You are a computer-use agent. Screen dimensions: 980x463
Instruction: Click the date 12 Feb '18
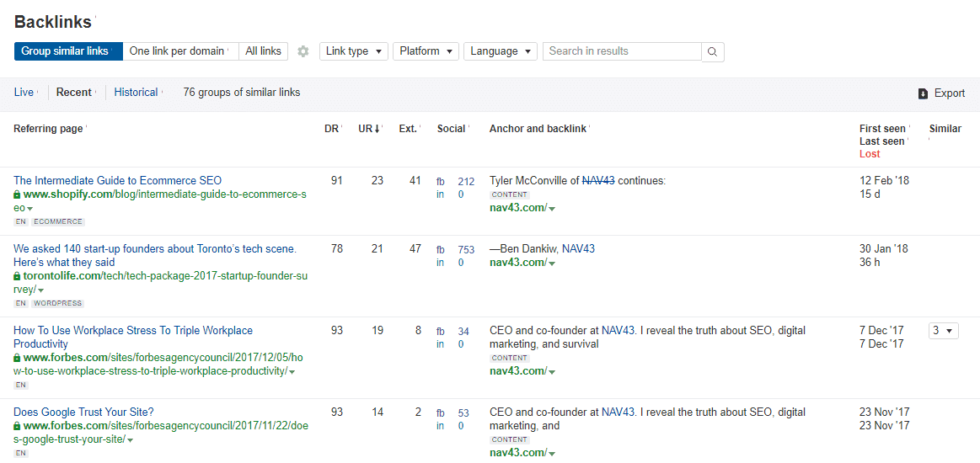pos(885,180)
